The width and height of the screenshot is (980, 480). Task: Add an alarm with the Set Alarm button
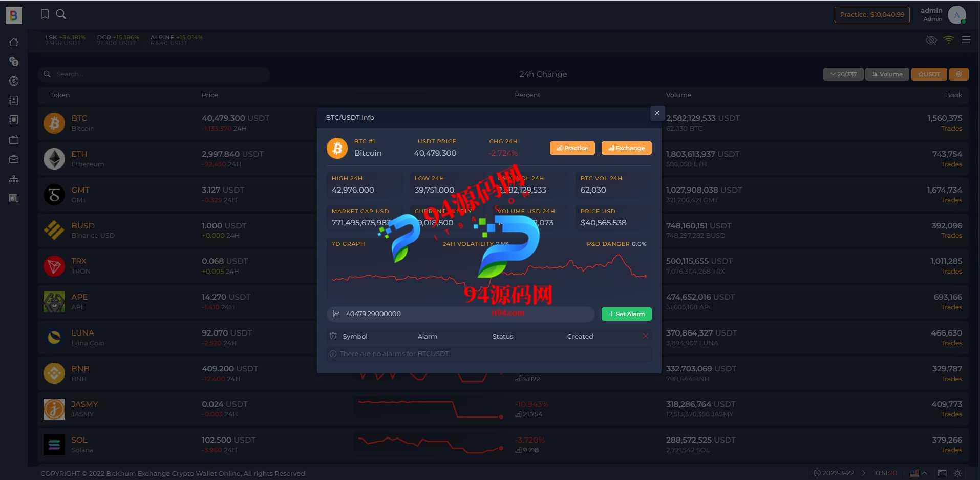pyautogui.click(x=627, y=314)
